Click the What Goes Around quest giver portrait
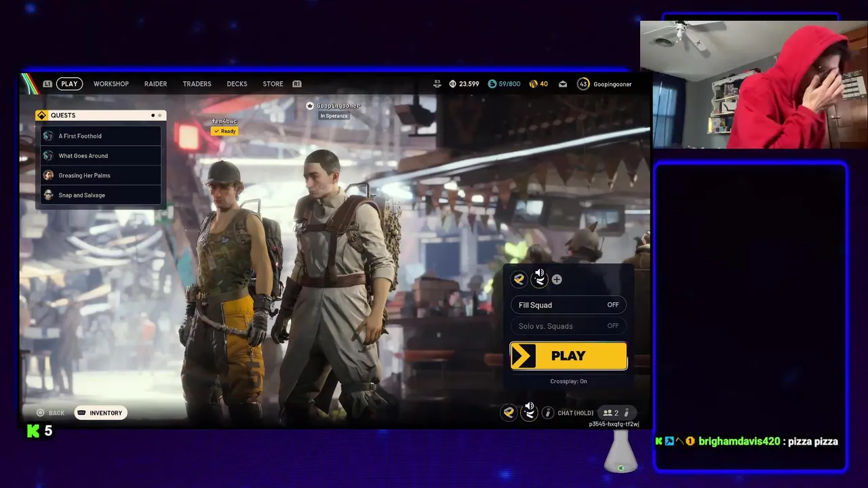This screenshot has width=868, height=488. pyautogui.click(x=48, y=155)
